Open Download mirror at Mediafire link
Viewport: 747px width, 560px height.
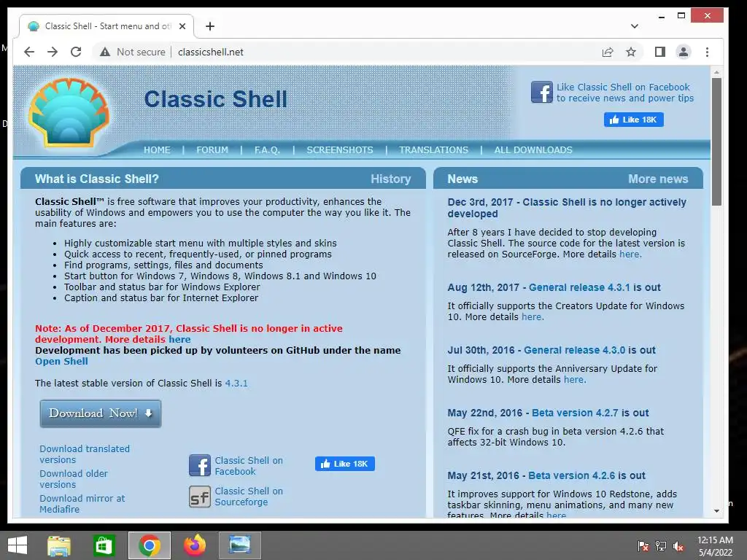tap(82, 504)
